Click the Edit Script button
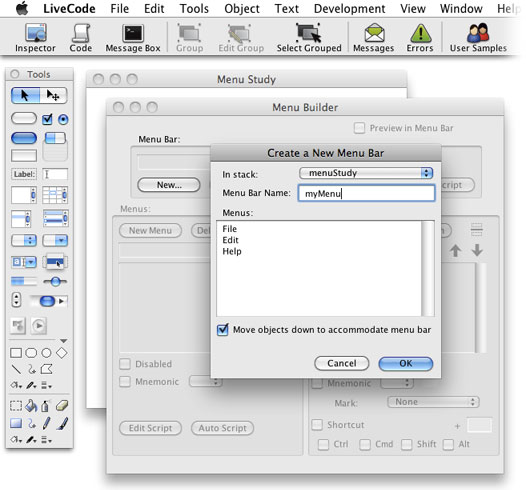This screenshot has width=526, height=490. (150, 428)
